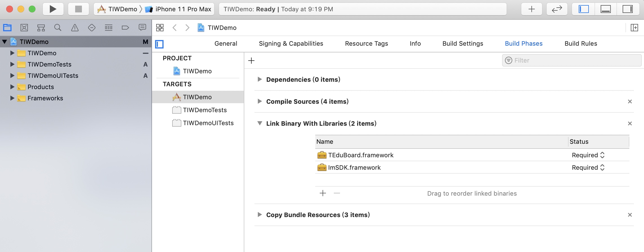This screenshot has height=252, width=644.
Task: Open the Project navigator folder icon
Action: (x=7, y=28)
